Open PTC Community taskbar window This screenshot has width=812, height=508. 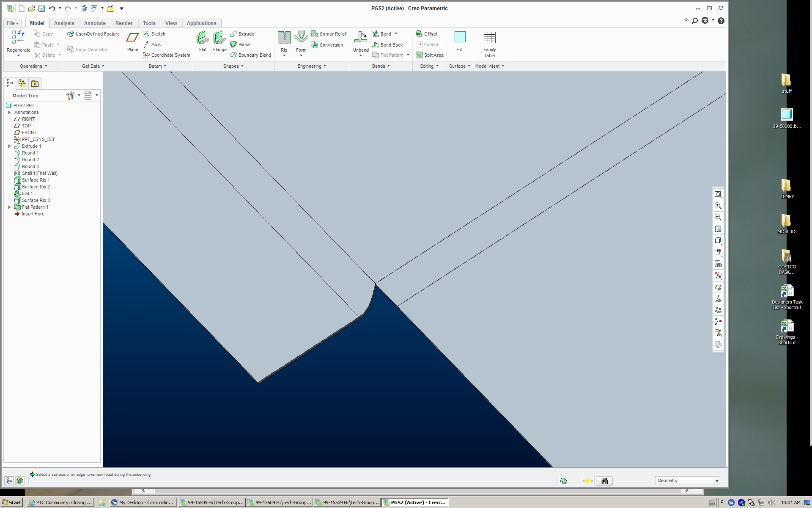click(x=60, y=502)
